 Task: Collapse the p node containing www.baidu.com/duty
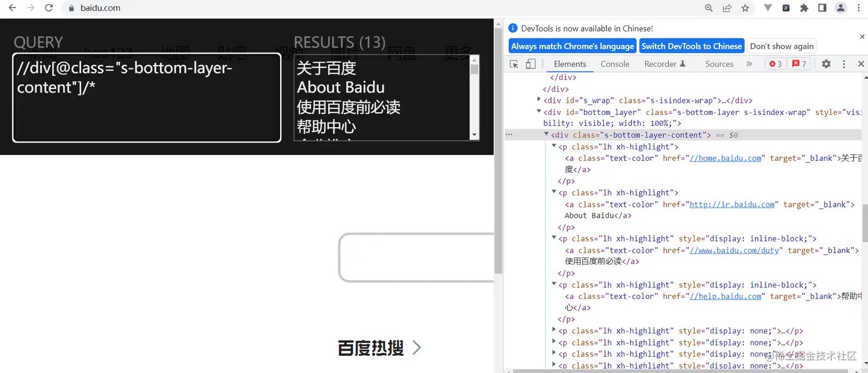[x=554, y=239]
